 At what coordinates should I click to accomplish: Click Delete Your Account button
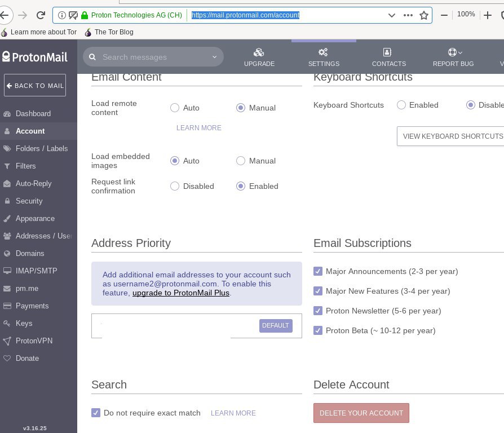pos(361,413)
